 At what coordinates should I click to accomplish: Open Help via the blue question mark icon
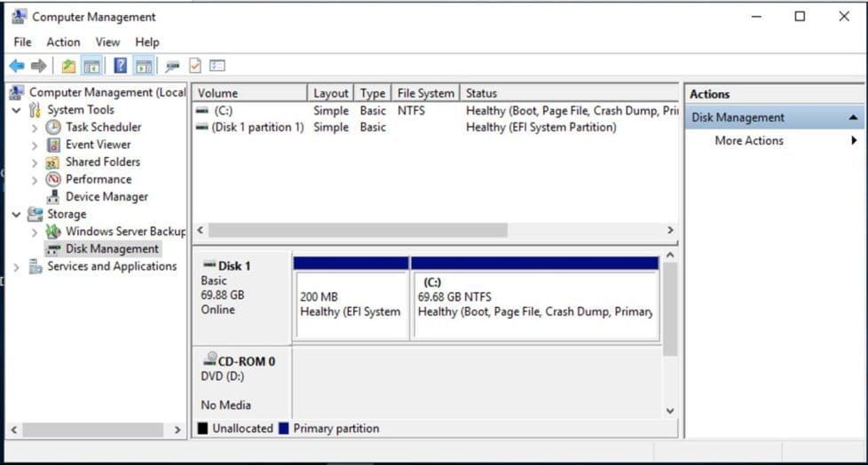120,66
